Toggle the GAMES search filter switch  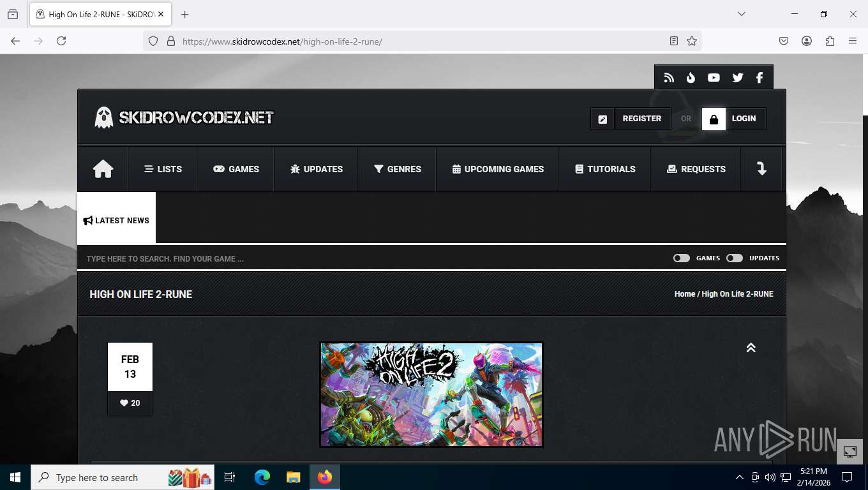(682, 258)
